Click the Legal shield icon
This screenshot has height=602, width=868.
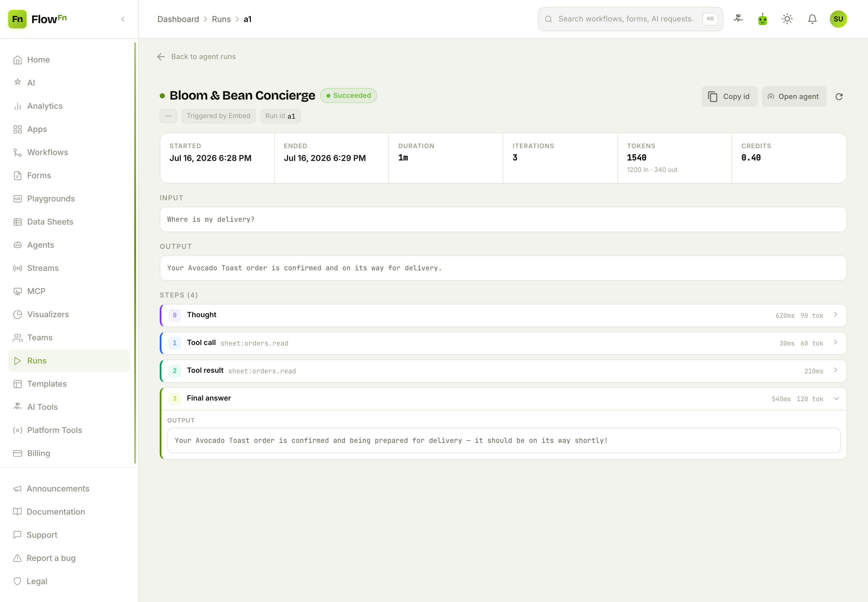pos(17,581)
